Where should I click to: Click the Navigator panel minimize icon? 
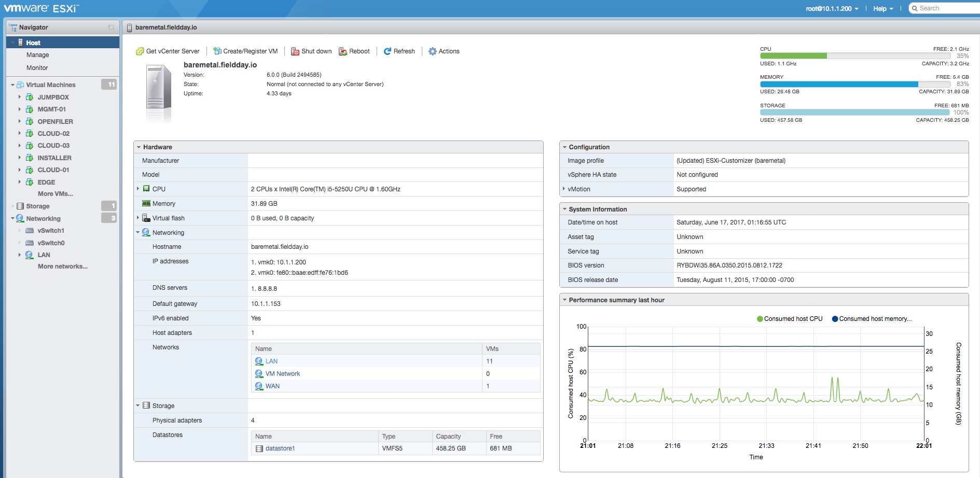111,27
